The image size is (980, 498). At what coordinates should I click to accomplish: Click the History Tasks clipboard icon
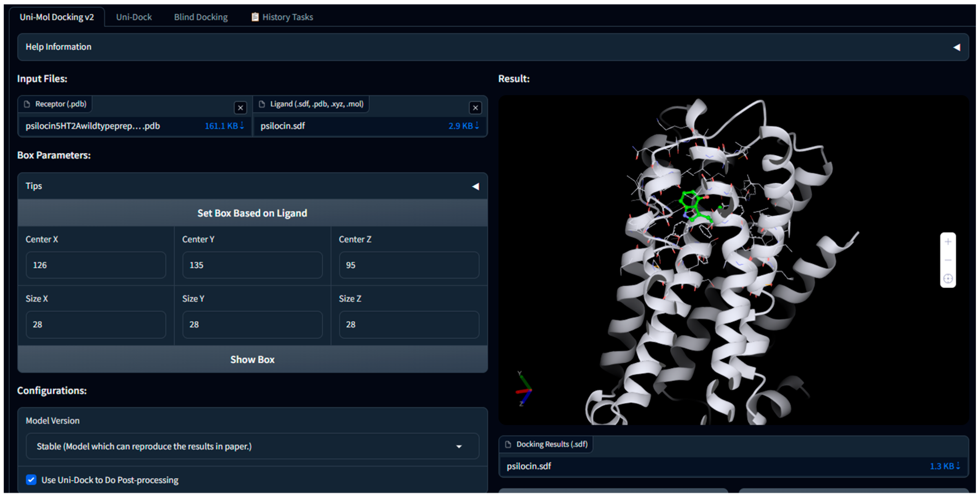[x=255, y=17]
